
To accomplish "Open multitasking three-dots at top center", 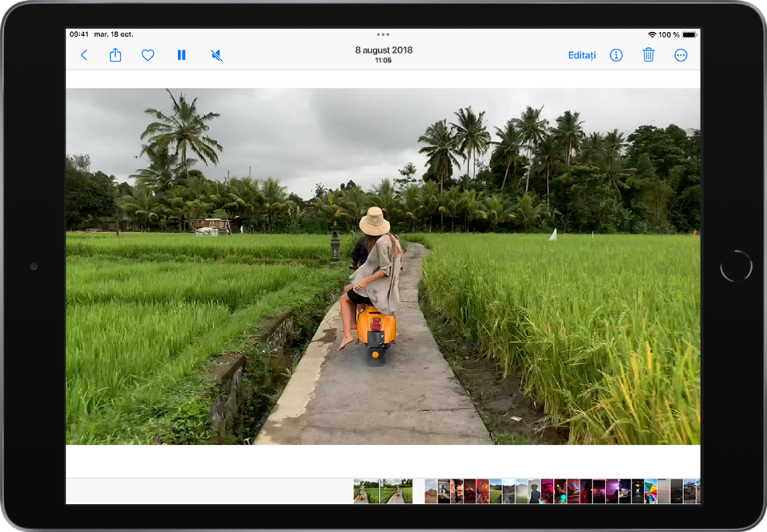I will pos(383,34).
